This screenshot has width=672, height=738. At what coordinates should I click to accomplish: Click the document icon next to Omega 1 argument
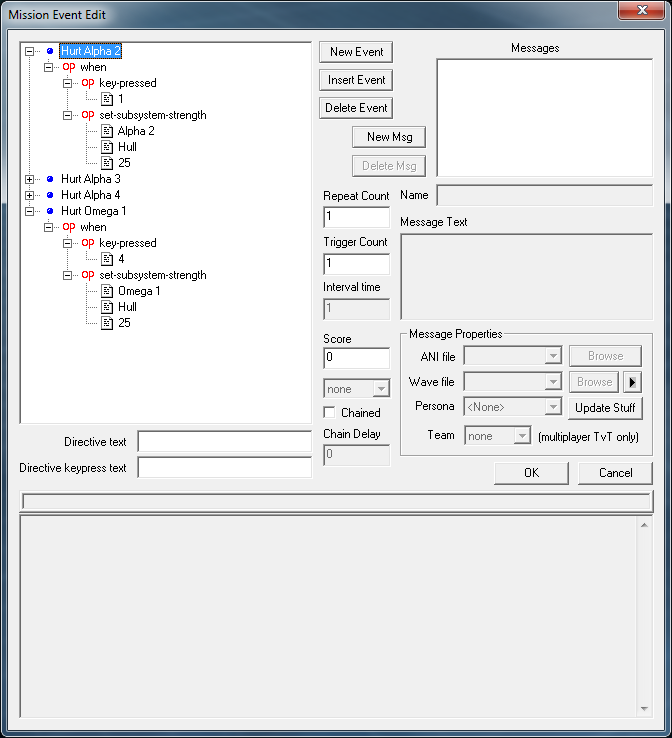[107, 291]
